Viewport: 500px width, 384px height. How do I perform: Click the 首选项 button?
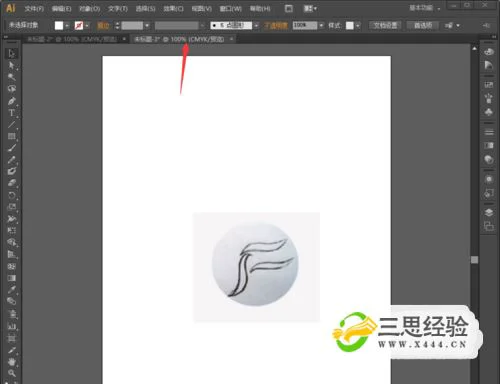(423, 25)
